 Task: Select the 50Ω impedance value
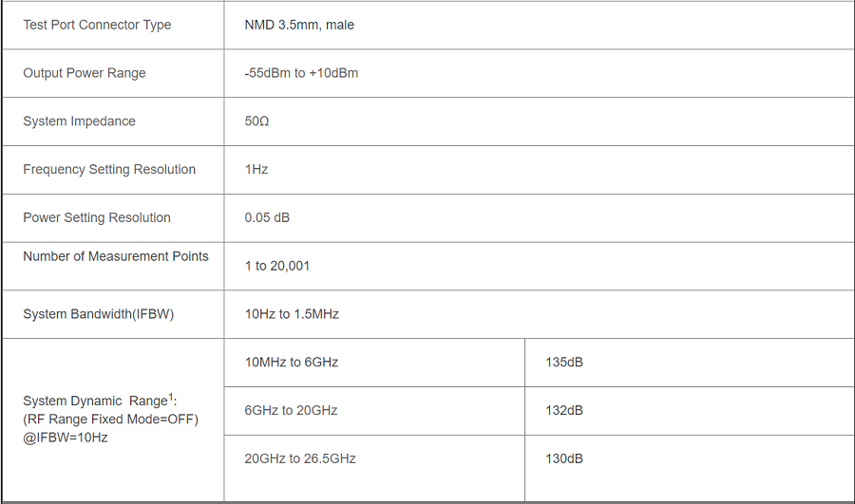pos(256,121)
